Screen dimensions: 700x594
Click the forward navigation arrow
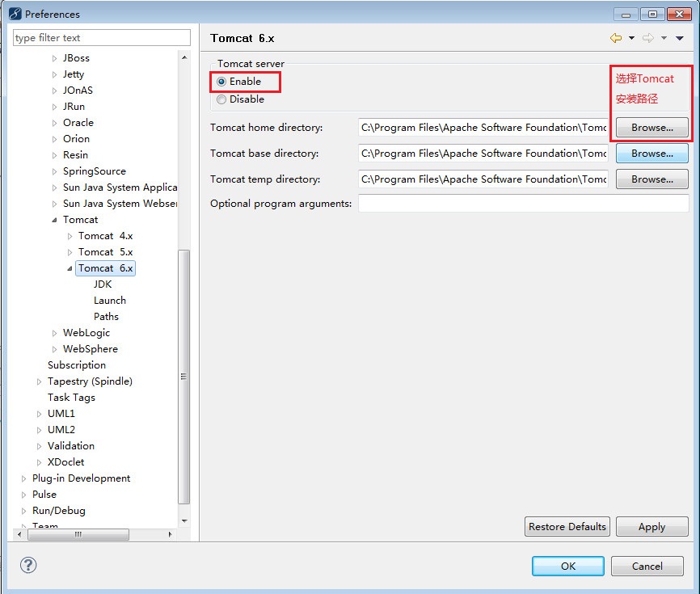648,38
